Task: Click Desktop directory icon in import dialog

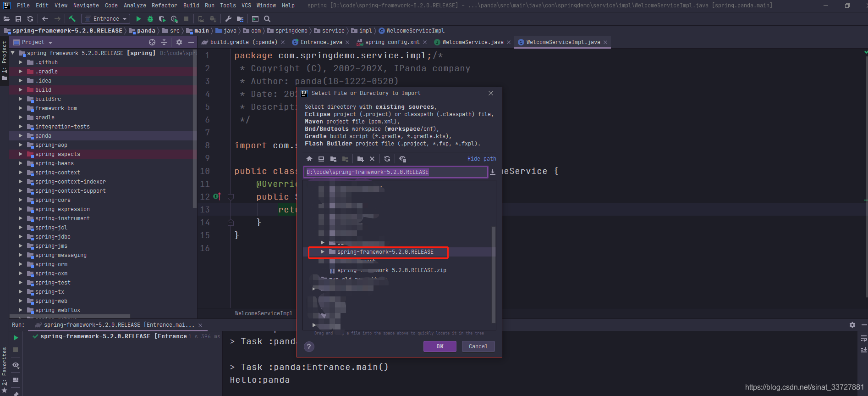Action: point(321,159)
